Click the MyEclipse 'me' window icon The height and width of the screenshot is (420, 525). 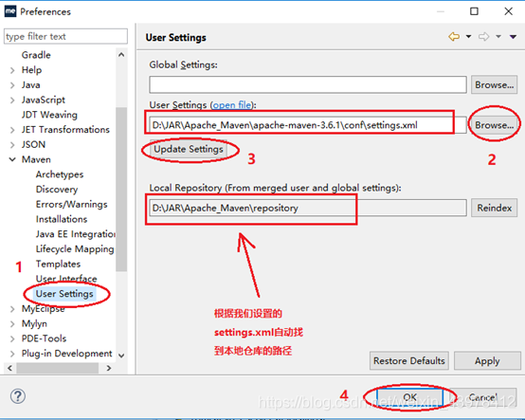(x=10, y=11)
